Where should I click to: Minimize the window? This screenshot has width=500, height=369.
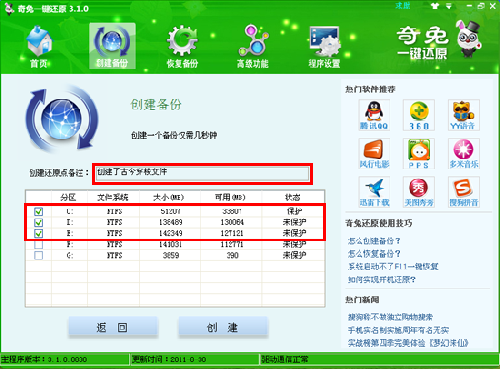point(469,6)
